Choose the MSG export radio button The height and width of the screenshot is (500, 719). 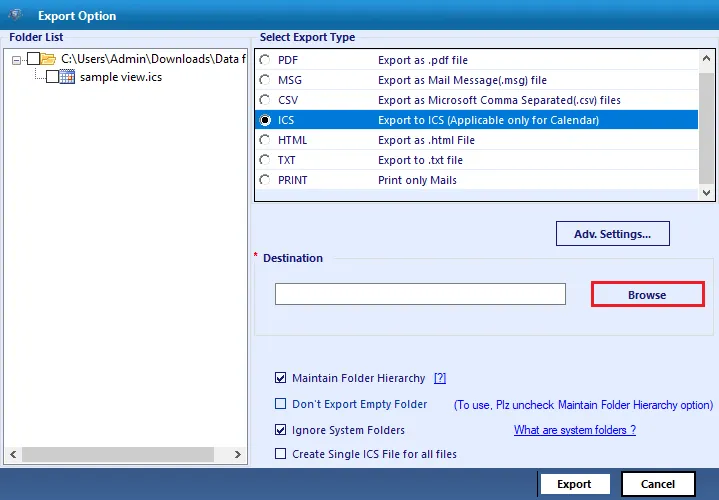(x=265, y=80)
